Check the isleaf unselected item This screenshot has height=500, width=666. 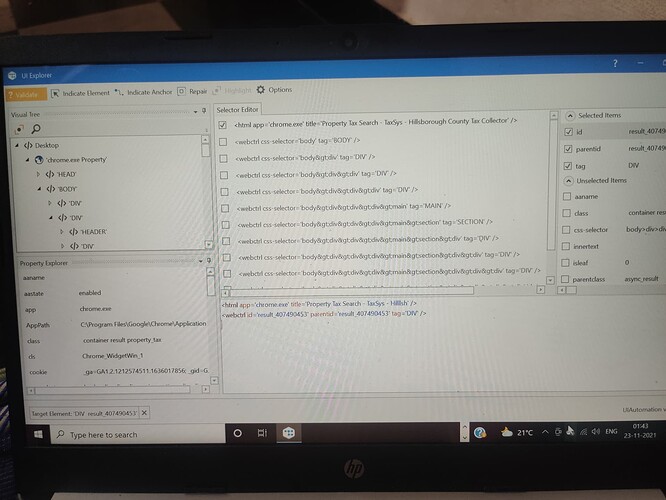[x=565, y=263]
